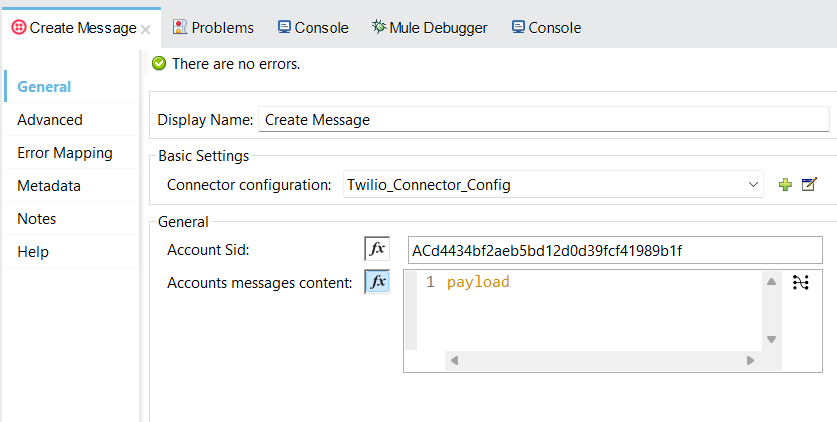Click the editor scroll left arrow
Viewport: 837px width, 422px height.
click(454, 361)
